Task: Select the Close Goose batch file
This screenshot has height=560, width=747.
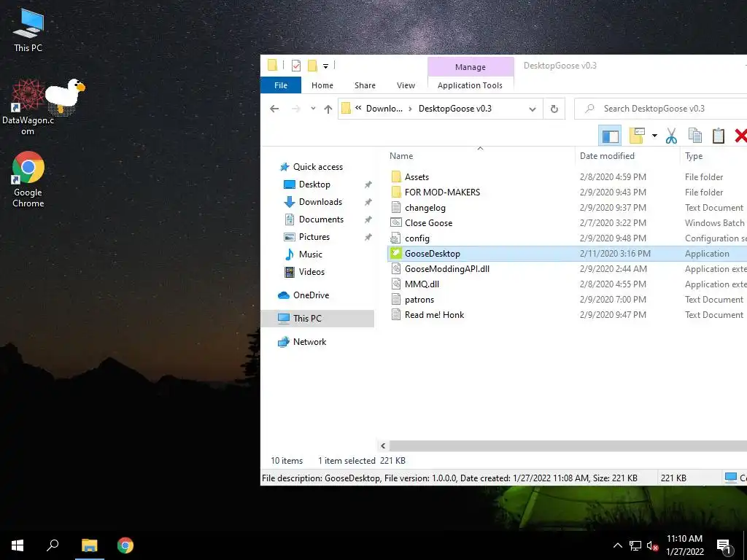Action: (x=428, y=223)
